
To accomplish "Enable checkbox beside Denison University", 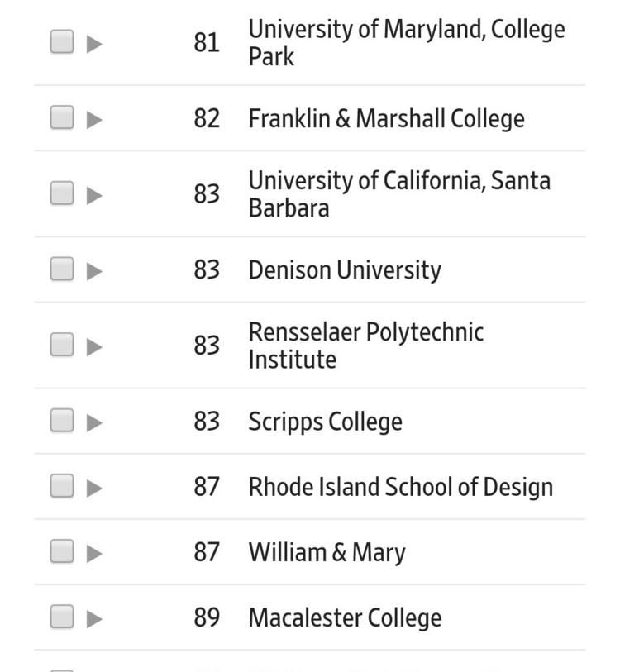I will click(x=62, y=269).
